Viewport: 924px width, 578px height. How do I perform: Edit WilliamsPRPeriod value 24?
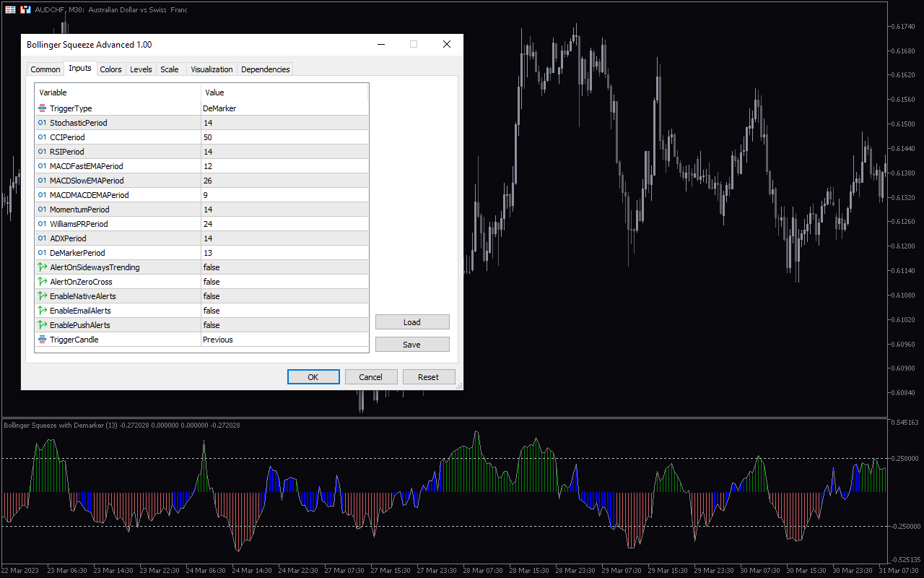tap(284, 224)
